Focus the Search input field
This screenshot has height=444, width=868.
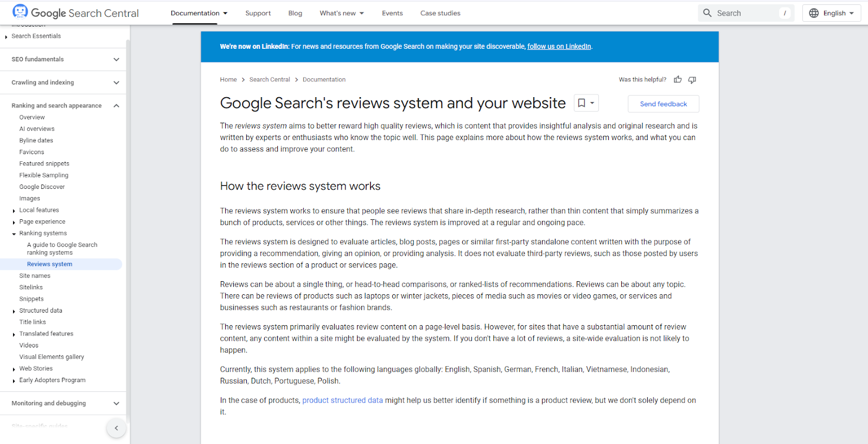click(x=746, y=13)
